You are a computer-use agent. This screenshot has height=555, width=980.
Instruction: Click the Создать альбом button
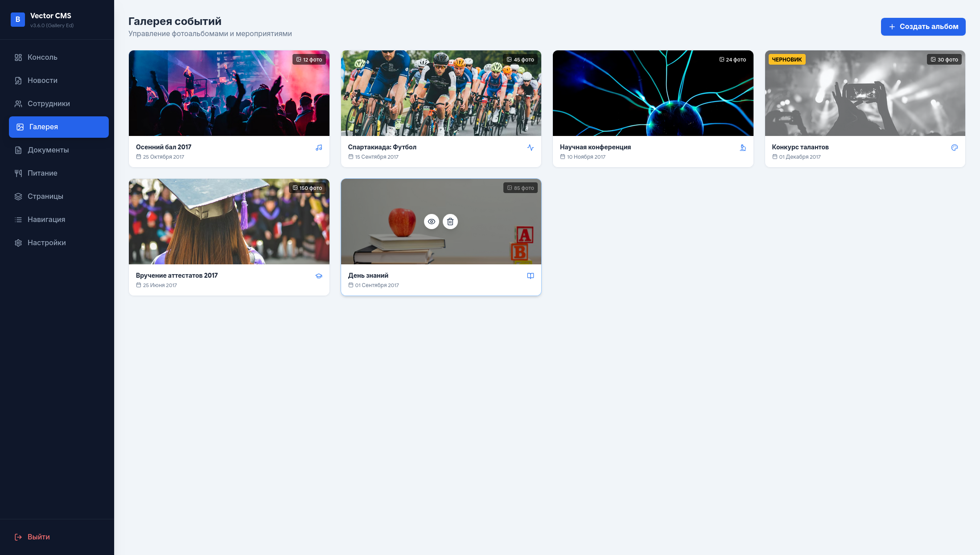coord(923,27)
